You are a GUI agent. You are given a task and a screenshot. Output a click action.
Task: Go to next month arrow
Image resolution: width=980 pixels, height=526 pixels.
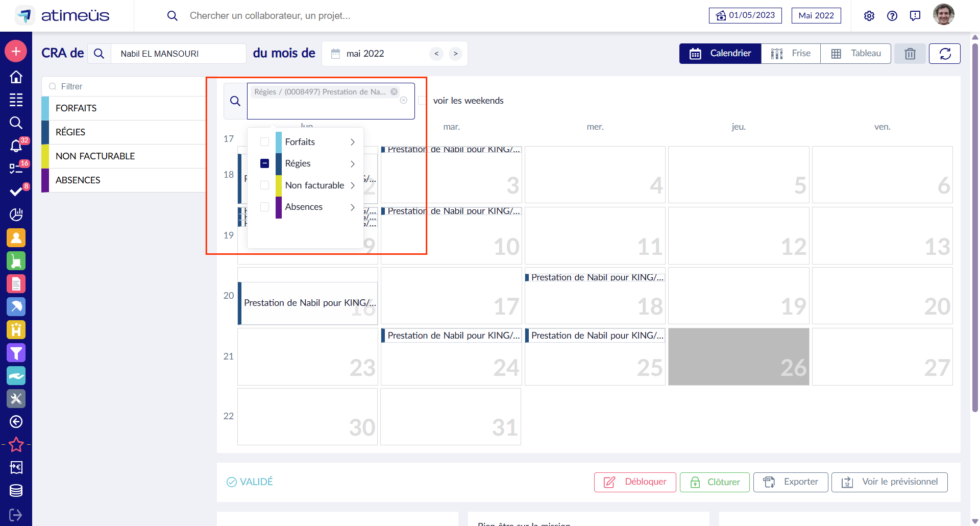[x=455, y=54]
